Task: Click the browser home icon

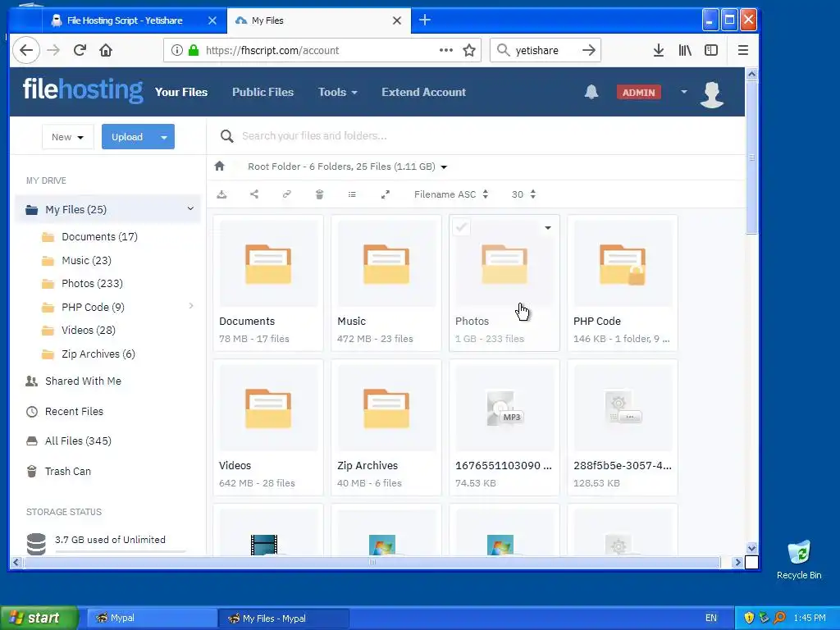Action: tap(106, 50)
